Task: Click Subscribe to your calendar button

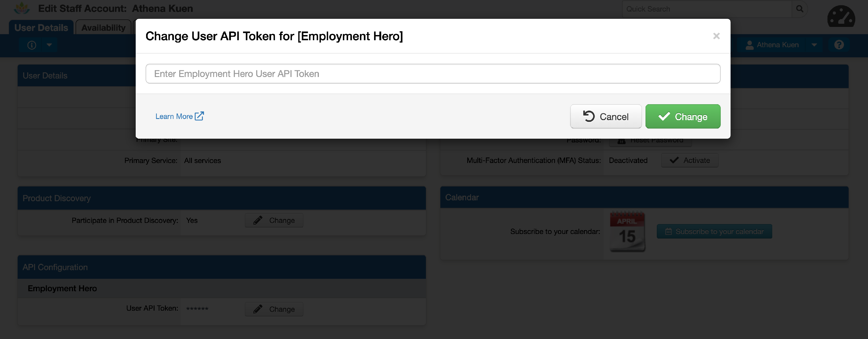Action: click(714, 232)
